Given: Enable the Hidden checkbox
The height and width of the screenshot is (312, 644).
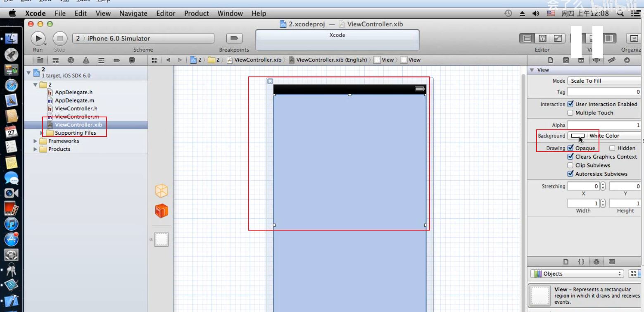Looking at the screenshot, I should tap(612, 148).
